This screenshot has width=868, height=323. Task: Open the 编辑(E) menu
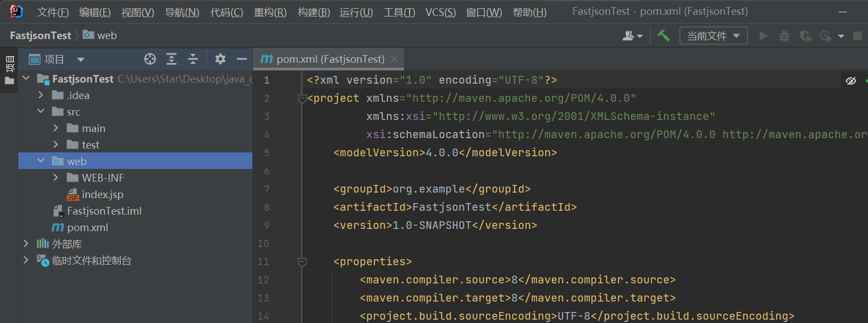point(95,12)
